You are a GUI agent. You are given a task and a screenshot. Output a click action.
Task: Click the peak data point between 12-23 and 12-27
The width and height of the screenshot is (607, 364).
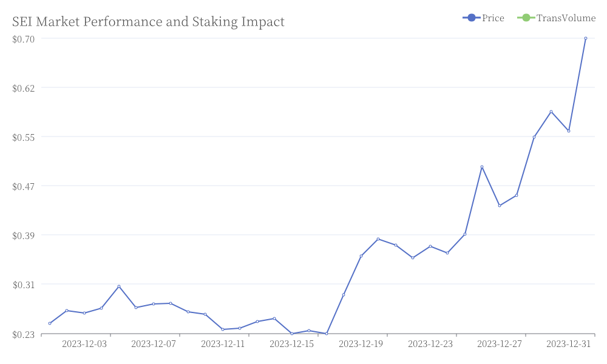pyautogui.click(x=482, y=167)
